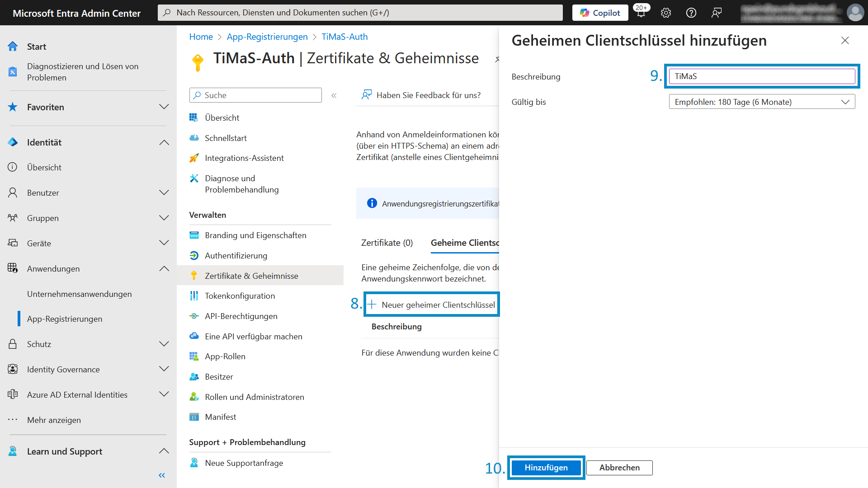
Task: Click the Identity Governance icon
Action: (13, 370)
